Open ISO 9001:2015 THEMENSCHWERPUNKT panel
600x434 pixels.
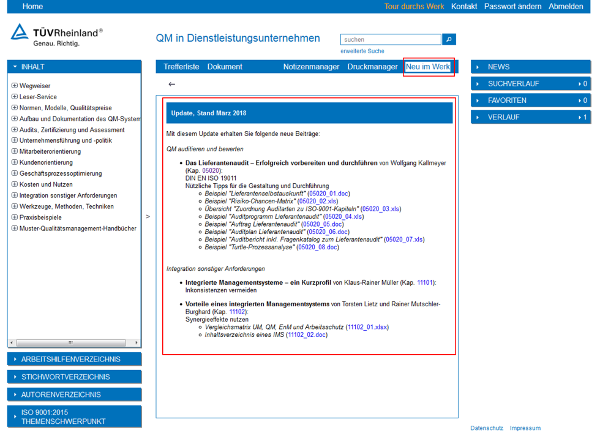tap(74, 417)
